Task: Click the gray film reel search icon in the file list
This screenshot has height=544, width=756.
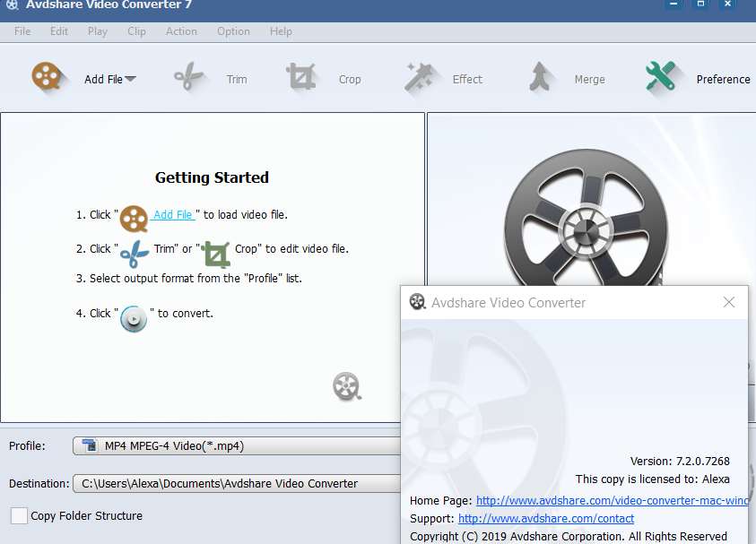Action: (347, 386)
